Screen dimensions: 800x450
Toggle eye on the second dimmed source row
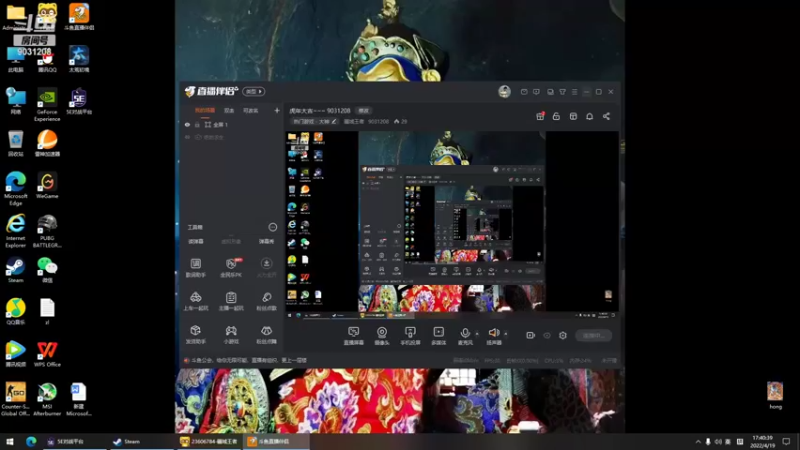(x=187, y=137)
